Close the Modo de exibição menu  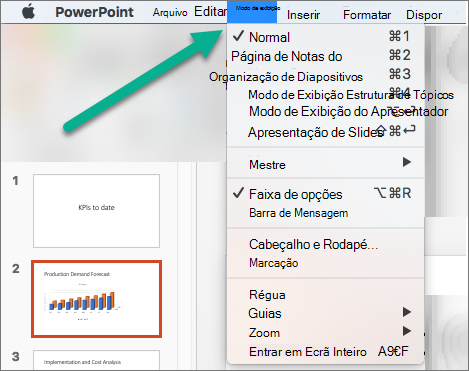pos(252,12)
